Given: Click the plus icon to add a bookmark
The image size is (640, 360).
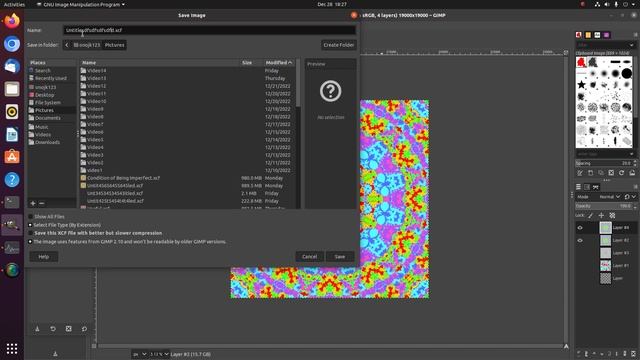Looking at the screenshot, I should (x=33, y=203).
